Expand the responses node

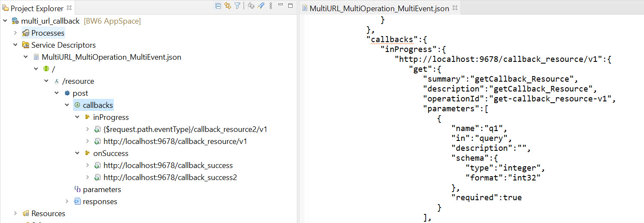67,202
